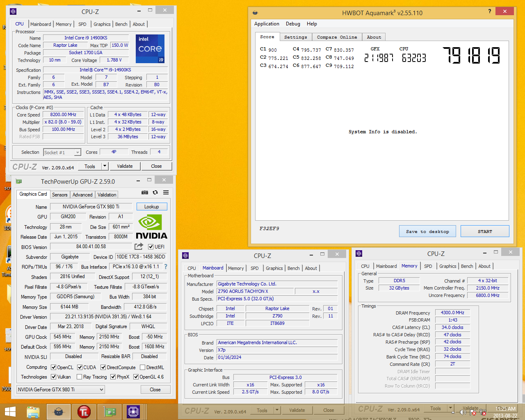Click the Aquamark title bar help question mark
Screen dimensions: 525x420
tap(490, 11)
